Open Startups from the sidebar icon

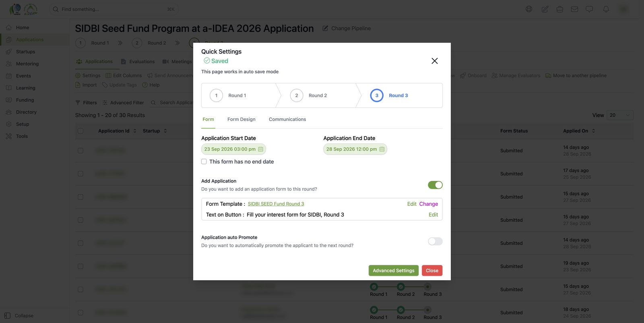(x=8, y=52)
